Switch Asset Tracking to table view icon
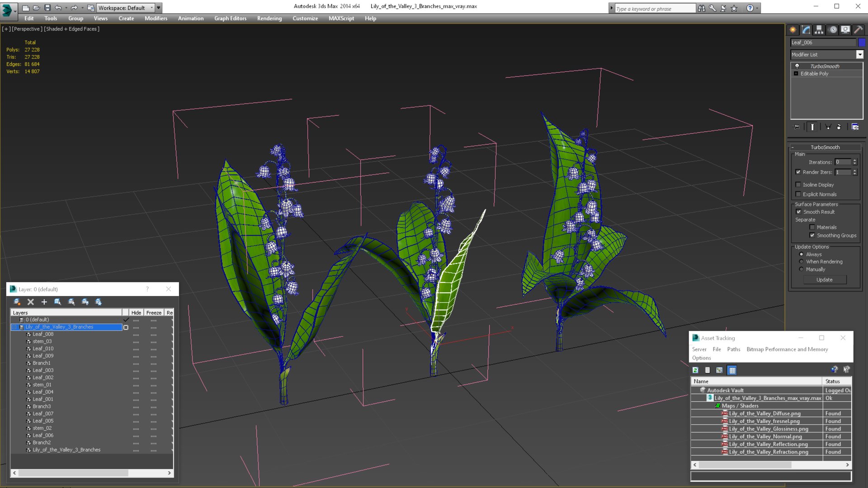 (732, 370)
